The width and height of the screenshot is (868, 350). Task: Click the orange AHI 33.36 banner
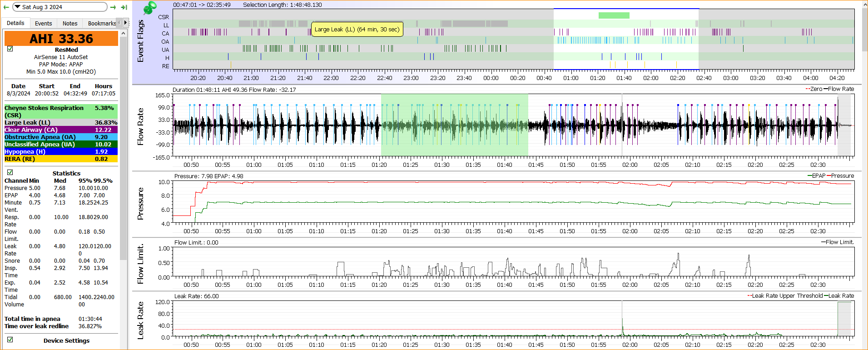61,39
